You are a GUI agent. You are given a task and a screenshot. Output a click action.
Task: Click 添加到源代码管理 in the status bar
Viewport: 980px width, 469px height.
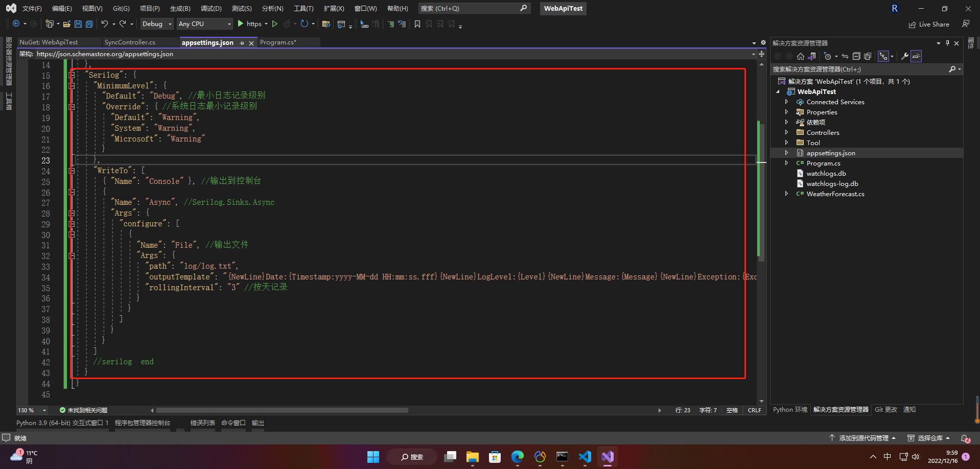click(862, 438)
